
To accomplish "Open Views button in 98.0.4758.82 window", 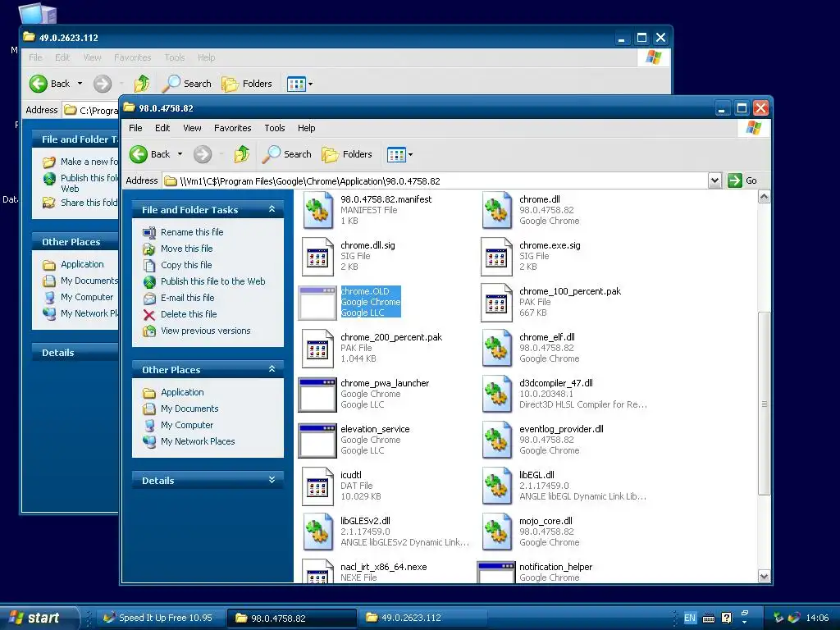I will [x=396, y=155].
